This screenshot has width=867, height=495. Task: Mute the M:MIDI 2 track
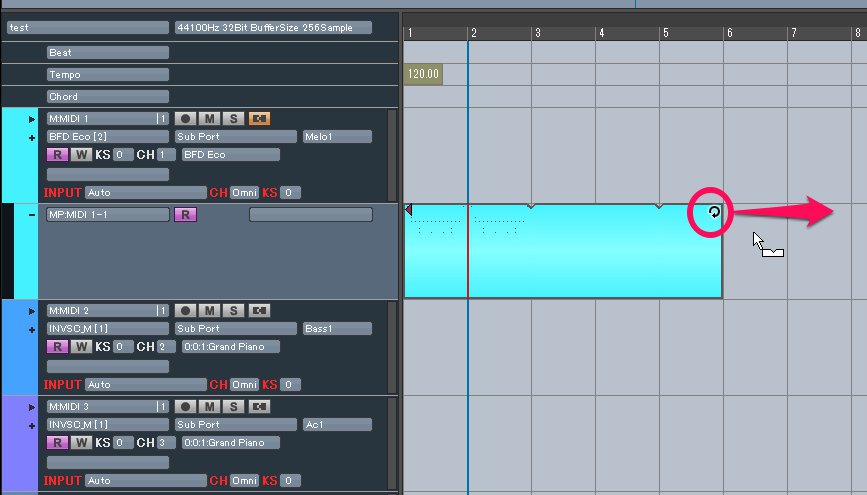pos(210,311)
